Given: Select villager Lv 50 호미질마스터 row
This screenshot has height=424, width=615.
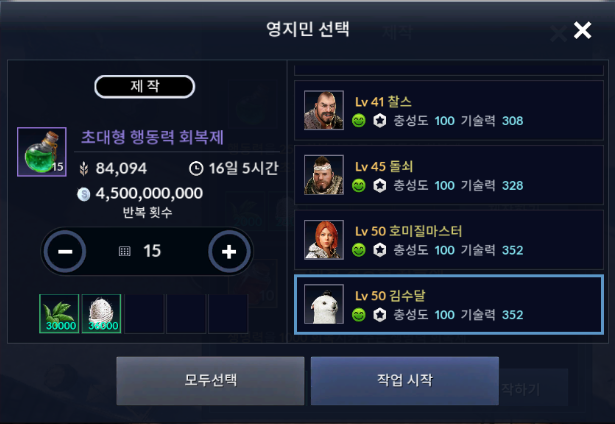Looking at the screenshot, I should (x=449, y=240).
